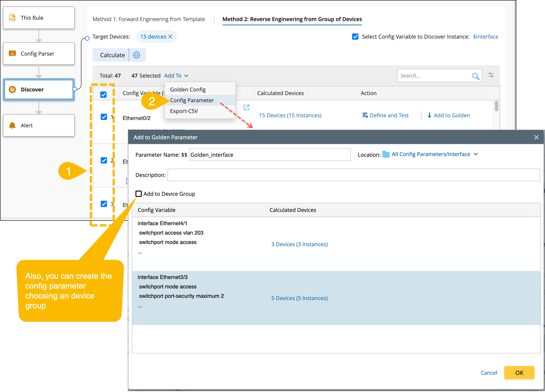The width and height of the screenshot is (545, 392).
Task: Click the Description input field
Action: tap(353, 175)
